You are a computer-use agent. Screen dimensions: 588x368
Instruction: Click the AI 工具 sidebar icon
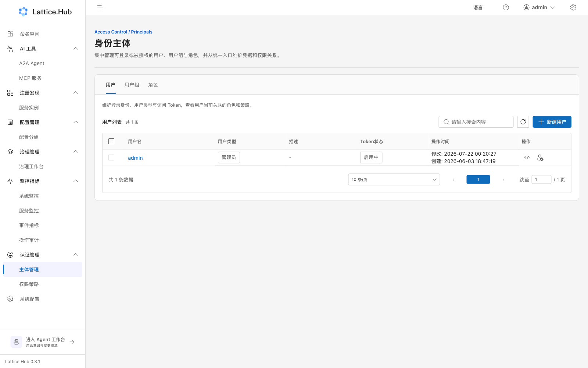pos(10,49)
